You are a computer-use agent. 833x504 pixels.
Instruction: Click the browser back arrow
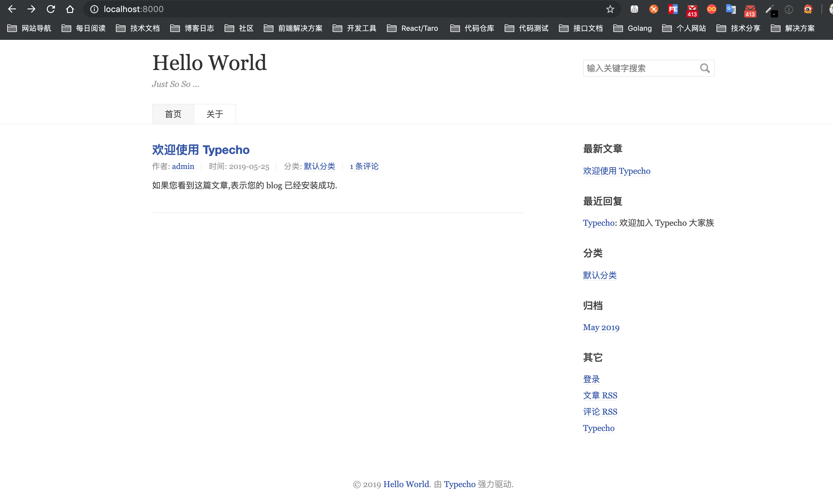point(12,9)
